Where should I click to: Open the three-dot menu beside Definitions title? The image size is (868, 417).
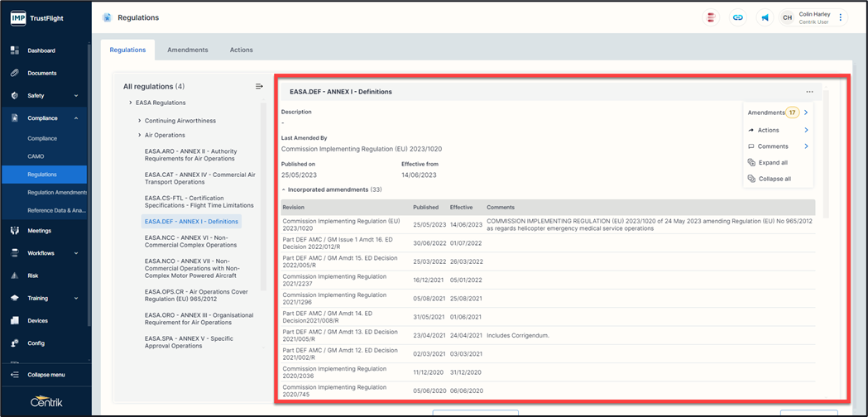(x=809, y=92)
